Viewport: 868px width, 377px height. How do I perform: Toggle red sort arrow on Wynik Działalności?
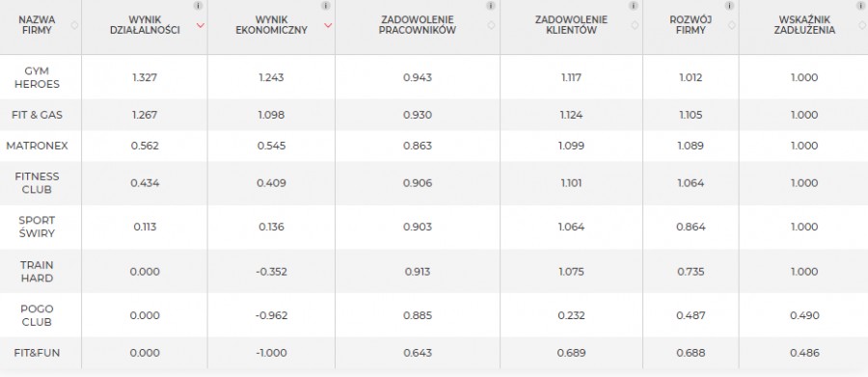(201, 25)
